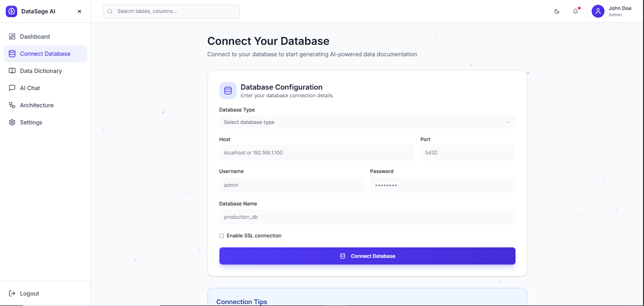Click the Username input field
644x306 pixels.
(292, 185)
